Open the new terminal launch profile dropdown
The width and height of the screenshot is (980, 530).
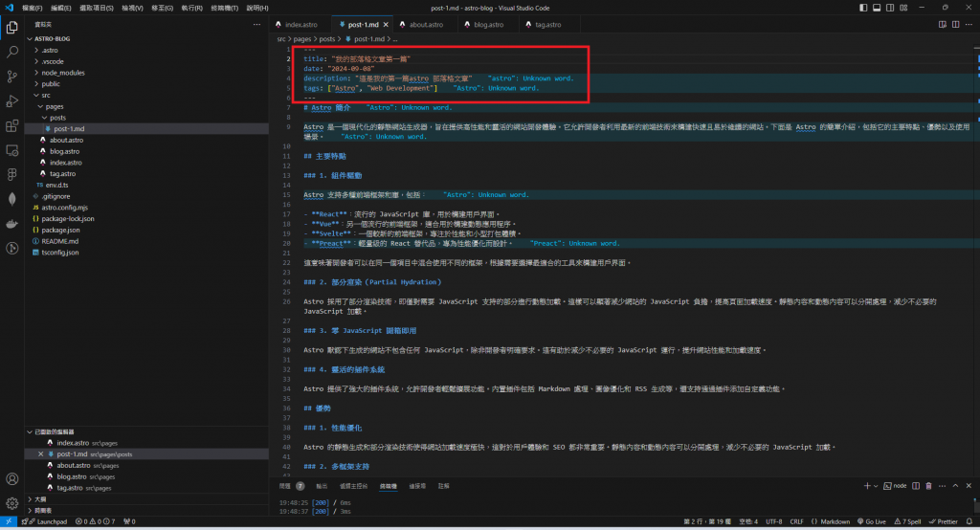[x=876, y=486]
